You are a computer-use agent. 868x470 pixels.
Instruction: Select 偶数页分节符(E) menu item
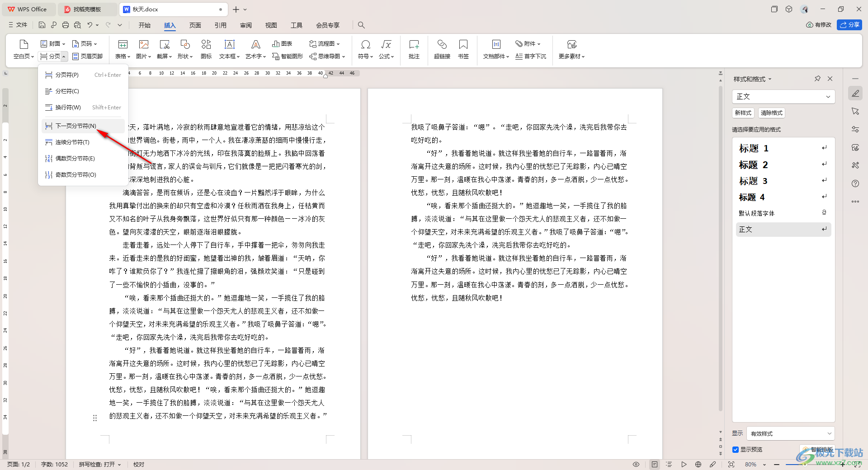pos(83,159)
